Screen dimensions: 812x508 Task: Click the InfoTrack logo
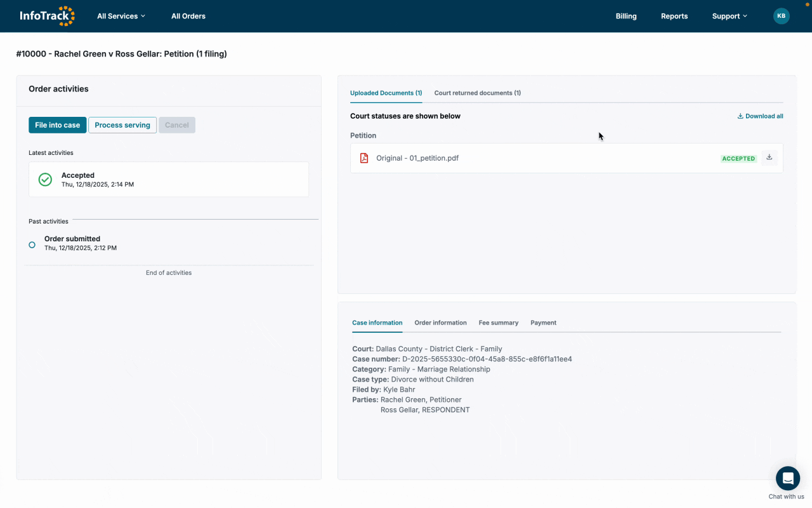coord(48,16)
